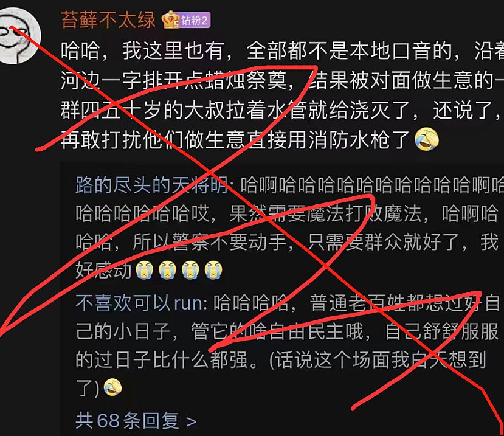Tap the purple 钻粉2 fan badge
Viewport: 504px width, 436px height.
[x=195, y=20]
